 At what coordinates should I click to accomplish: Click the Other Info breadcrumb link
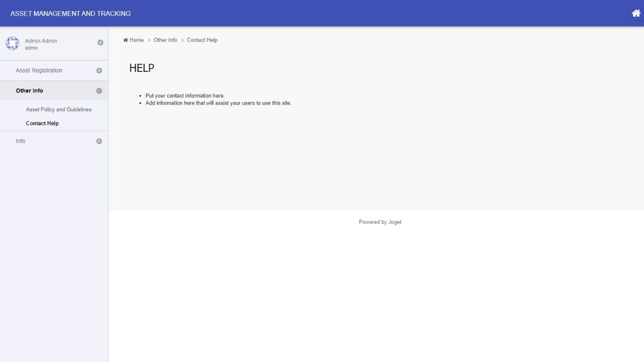click(166, 40)
